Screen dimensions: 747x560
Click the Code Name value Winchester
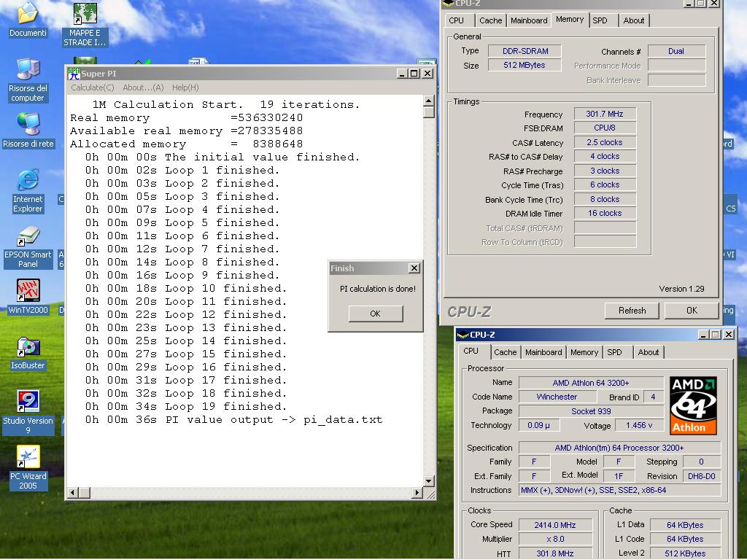557,397
